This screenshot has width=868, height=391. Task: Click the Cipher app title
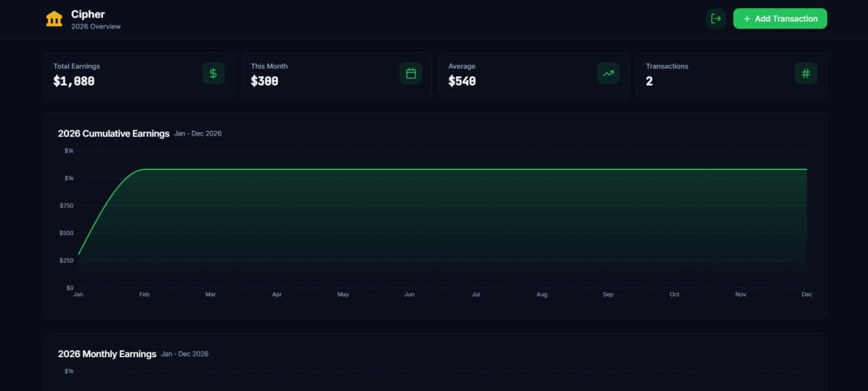tap(88, 14)
